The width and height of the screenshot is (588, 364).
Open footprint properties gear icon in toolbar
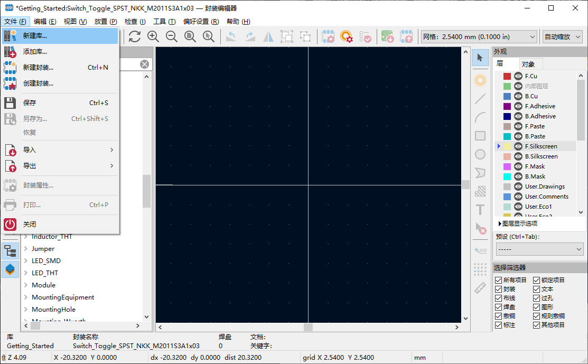pyautogui.click(x=328, y=36)
